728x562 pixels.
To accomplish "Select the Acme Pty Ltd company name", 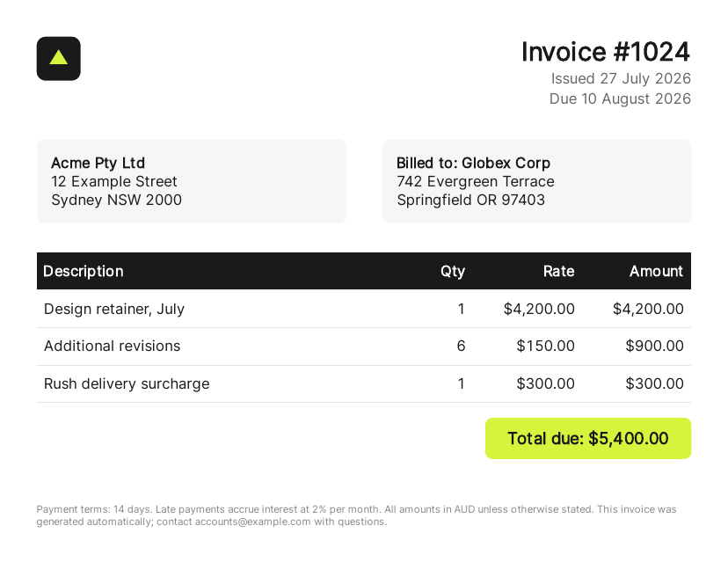I will coord(98,163).
